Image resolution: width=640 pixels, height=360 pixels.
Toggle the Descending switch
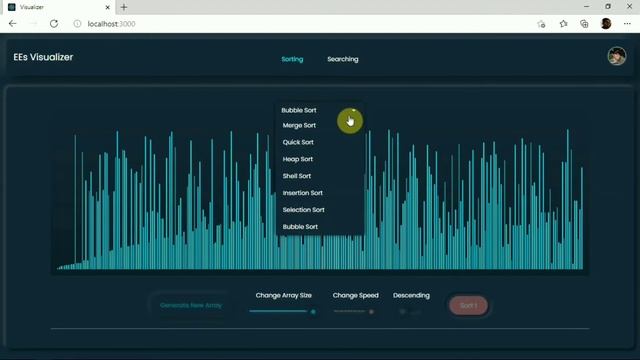point(409,312)
